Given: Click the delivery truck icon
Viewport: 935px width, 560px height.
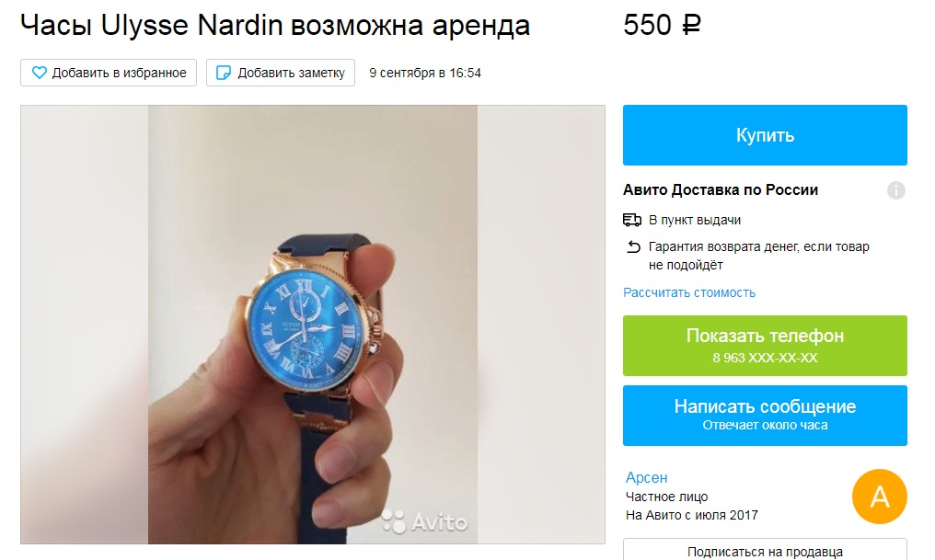Looking at the screenshot, I should click(632, 220).
